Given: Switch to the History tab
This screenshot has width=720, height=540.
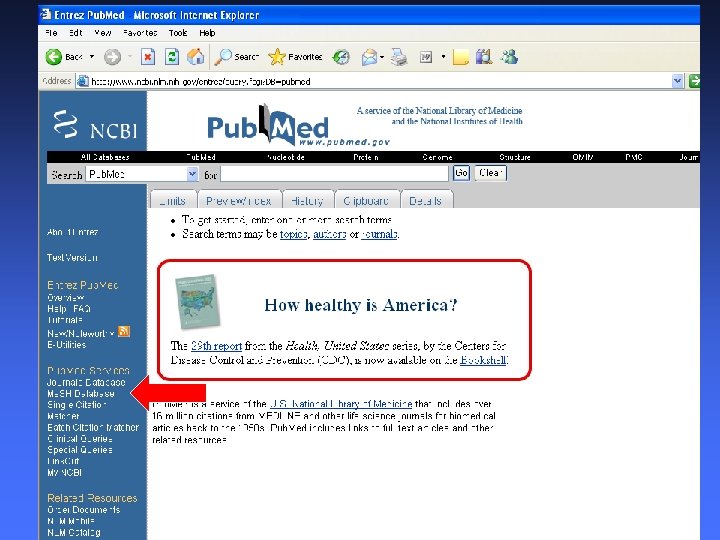Looking at the screenshot, I should (x=307, y=200).
